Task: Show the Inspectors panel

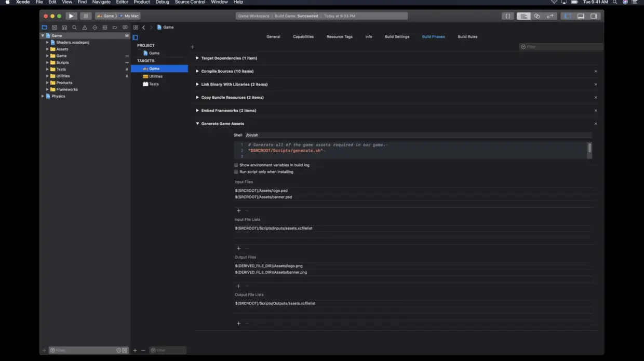Action: (594, 16)
